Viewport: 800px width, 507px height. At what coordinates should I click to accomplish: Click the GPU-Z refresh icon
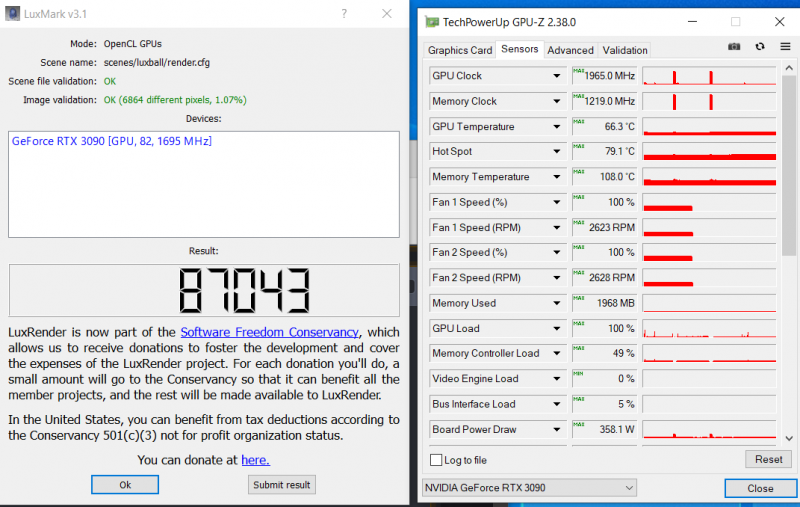tap(760, 46)
